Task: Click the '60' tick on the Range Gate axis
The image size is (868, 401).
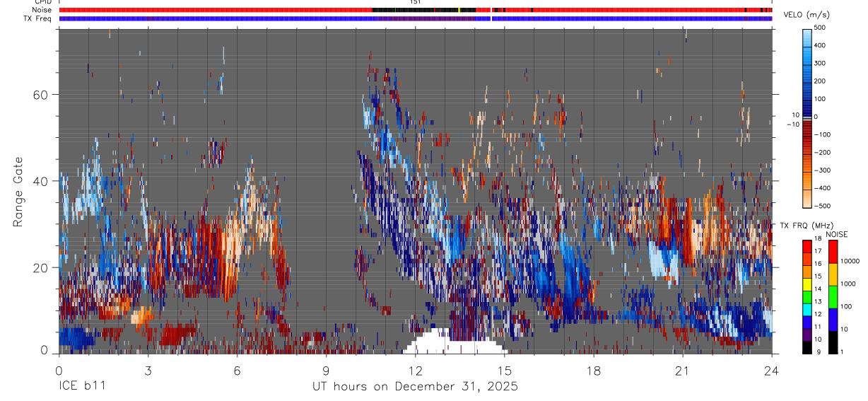Action: point(40,95)
